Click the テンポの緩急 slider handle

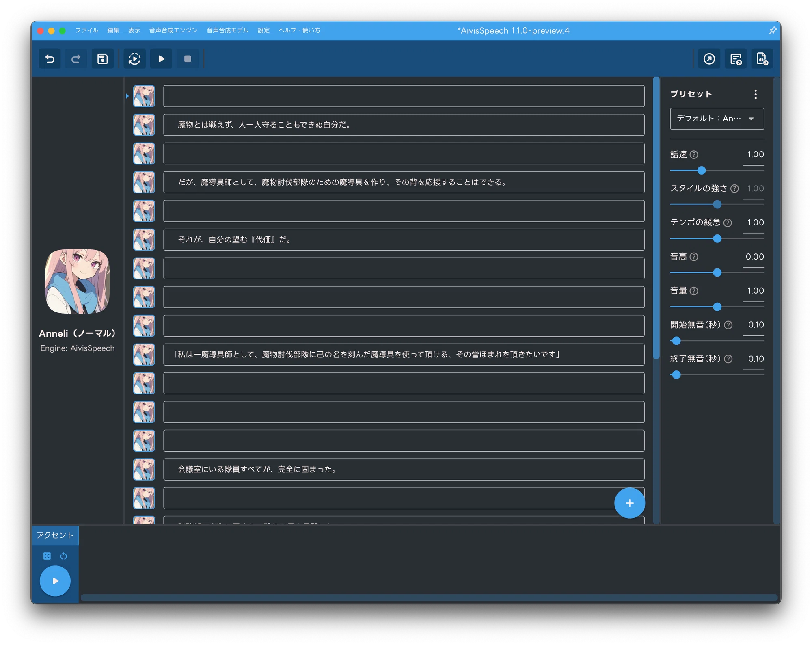pyautogui.click(x=717, y=239)
